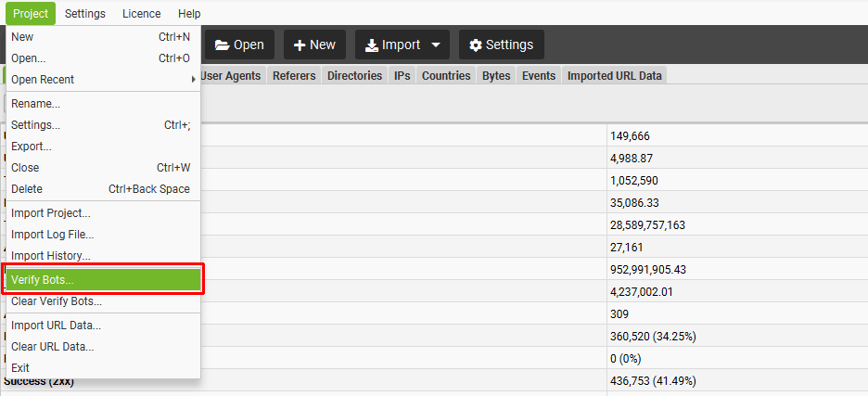Select Verify Bots... from Project menu

pos(102,279)
